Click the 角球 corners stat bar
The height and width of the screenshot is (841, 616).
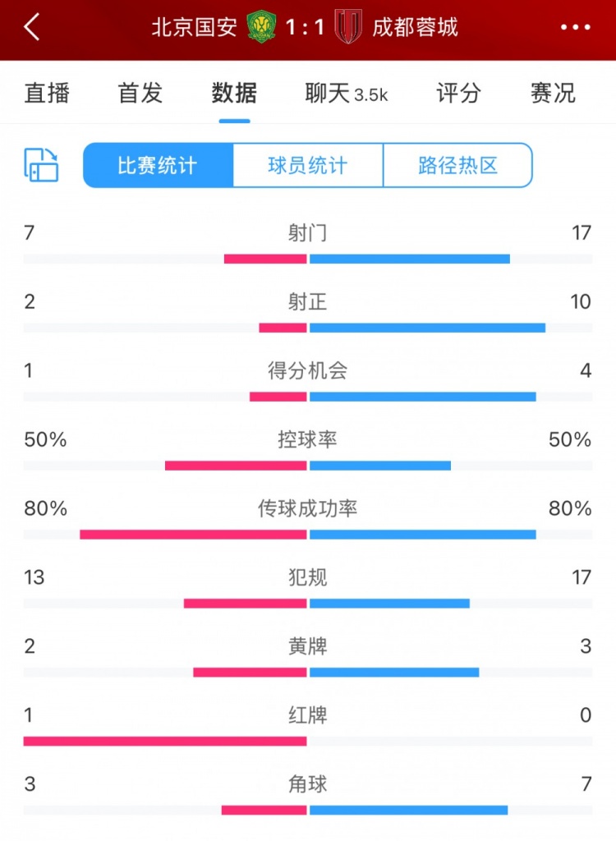pyautogui.click(x=308, y=811)
